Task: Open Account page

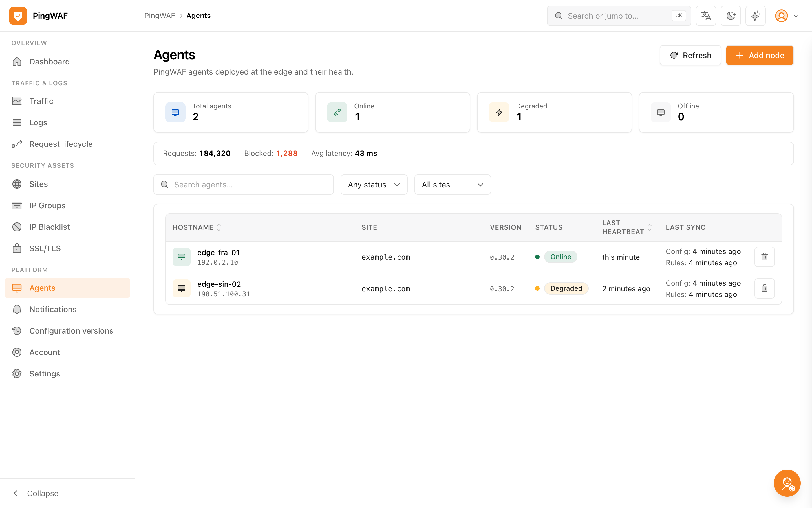Action: tap(67, 352)
